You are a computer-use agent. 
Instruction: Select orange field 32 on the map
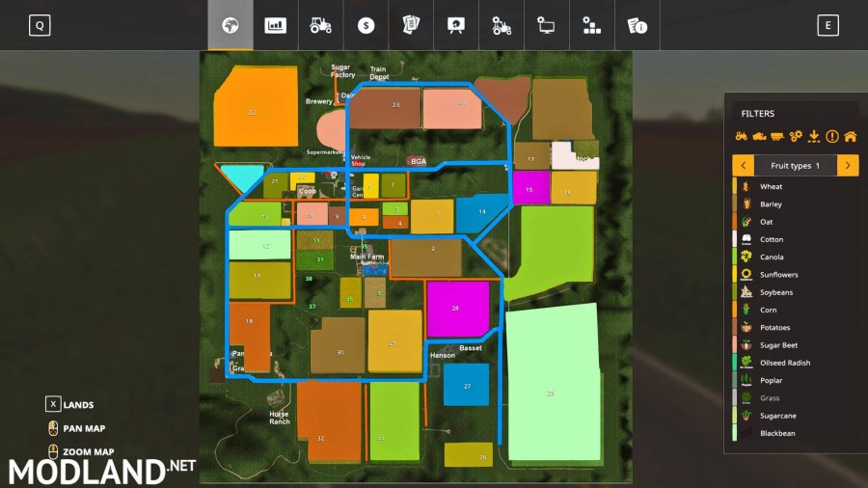click(x=330, y=421)
